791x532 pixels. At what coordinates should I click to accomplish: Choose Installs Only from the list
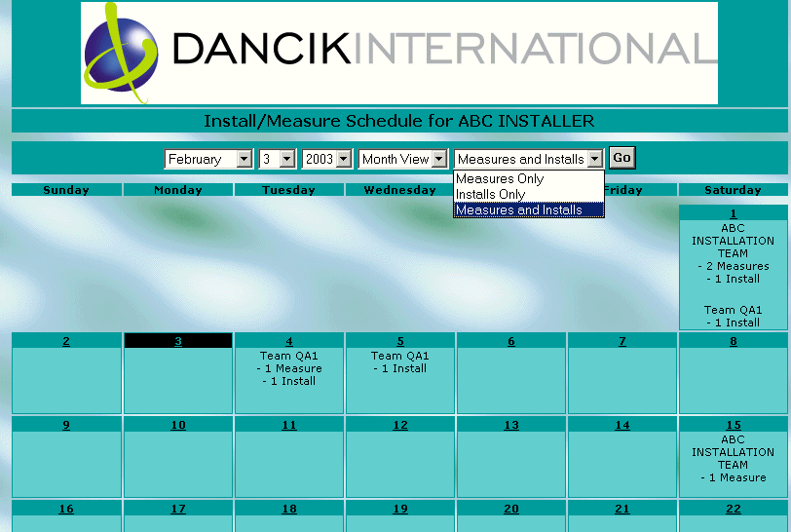(x=528, y=194)
